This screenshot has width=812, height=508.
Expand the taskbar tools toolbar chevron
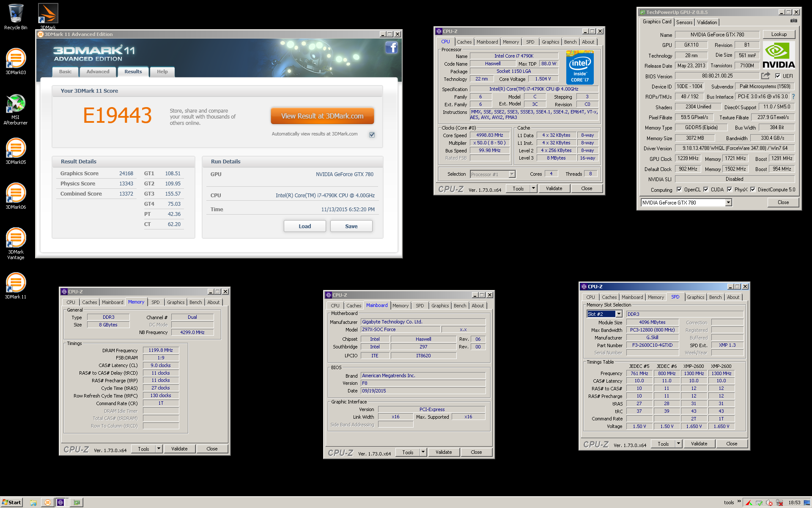coord(739,502)
